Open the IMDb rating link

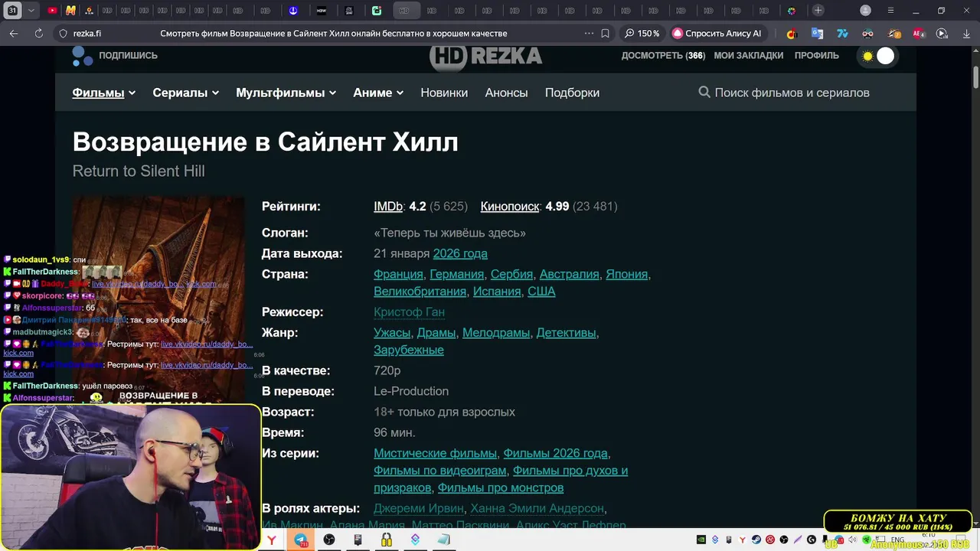tap(388, 207)
